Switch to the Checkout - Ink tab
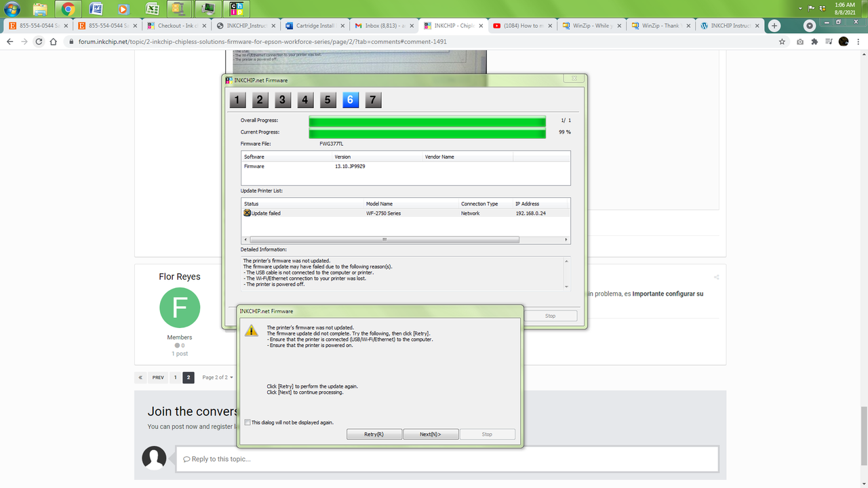The height and width of the screenshot is (488, 868). [177, 26]
